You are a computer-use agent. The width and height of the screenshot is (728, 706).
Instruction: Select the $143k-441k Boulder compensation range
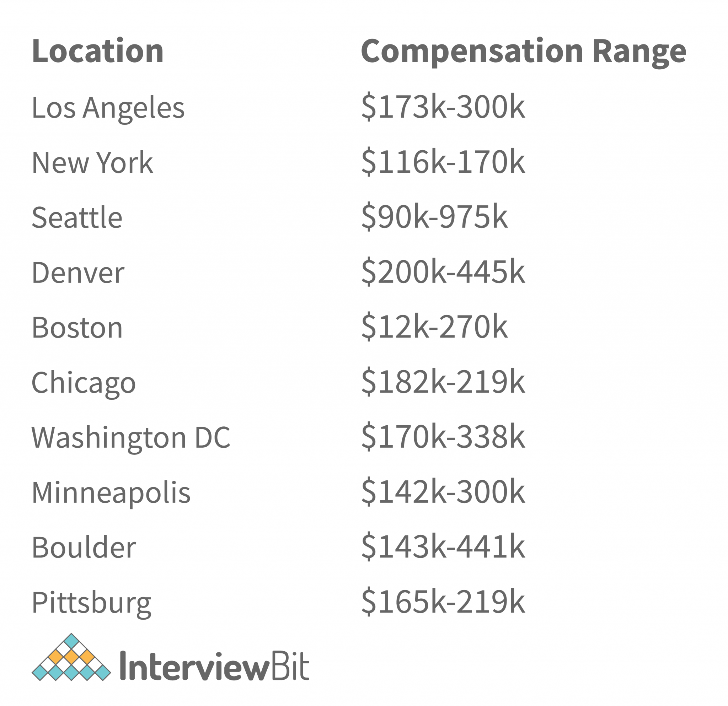tap(443, 547)
